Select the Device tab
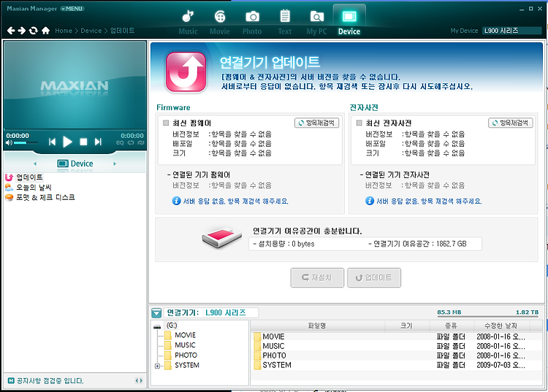548x392 pixels. [x=349, y=22]
